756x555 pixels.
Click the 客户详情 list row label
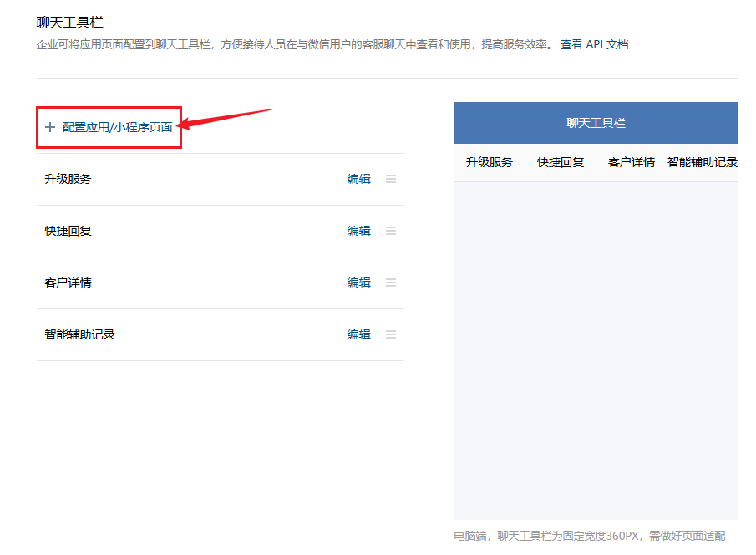click(68, 283)
